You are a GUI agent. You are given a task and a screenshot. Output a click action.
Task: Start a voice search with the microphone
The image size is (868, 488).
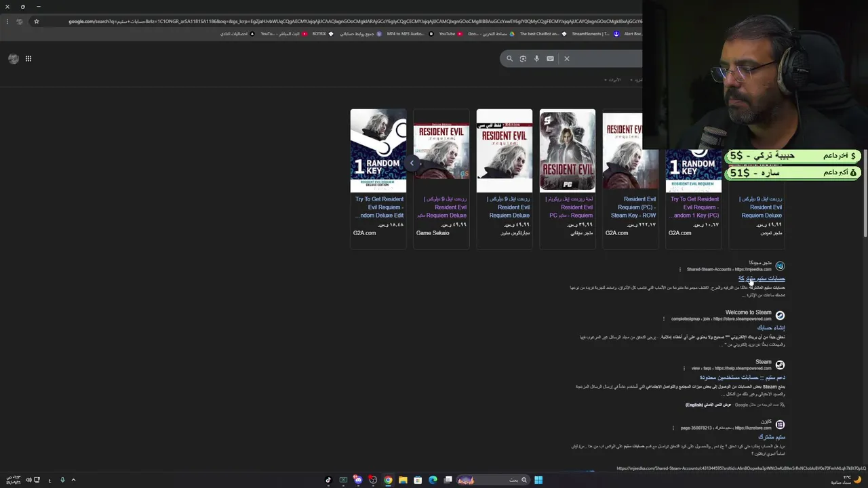click(536, 59)
